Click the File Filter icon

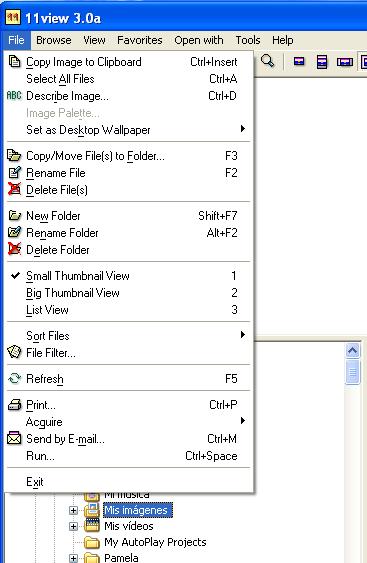point(14,352)
